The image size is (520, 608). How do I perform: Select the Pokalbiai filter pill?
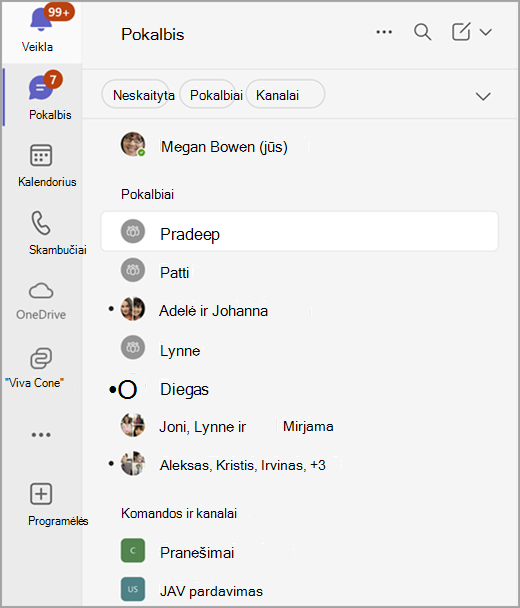click(208, 95)
